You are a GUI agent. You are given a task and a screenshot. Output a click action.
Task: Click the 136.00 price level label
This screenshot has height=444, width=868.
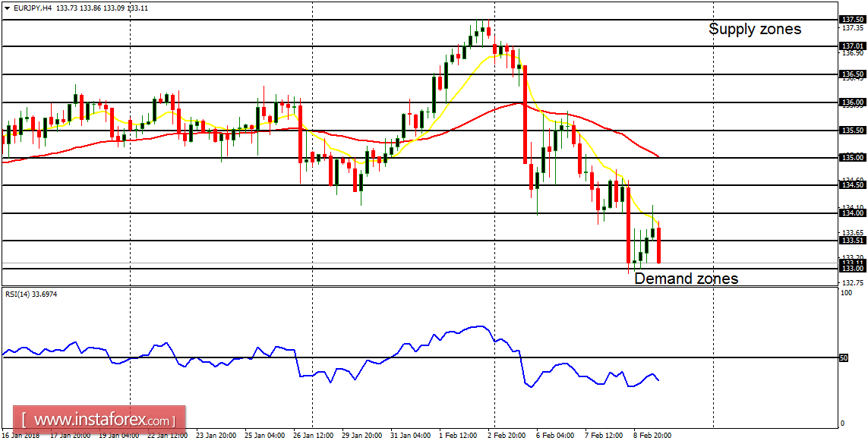tap(852, 102)
